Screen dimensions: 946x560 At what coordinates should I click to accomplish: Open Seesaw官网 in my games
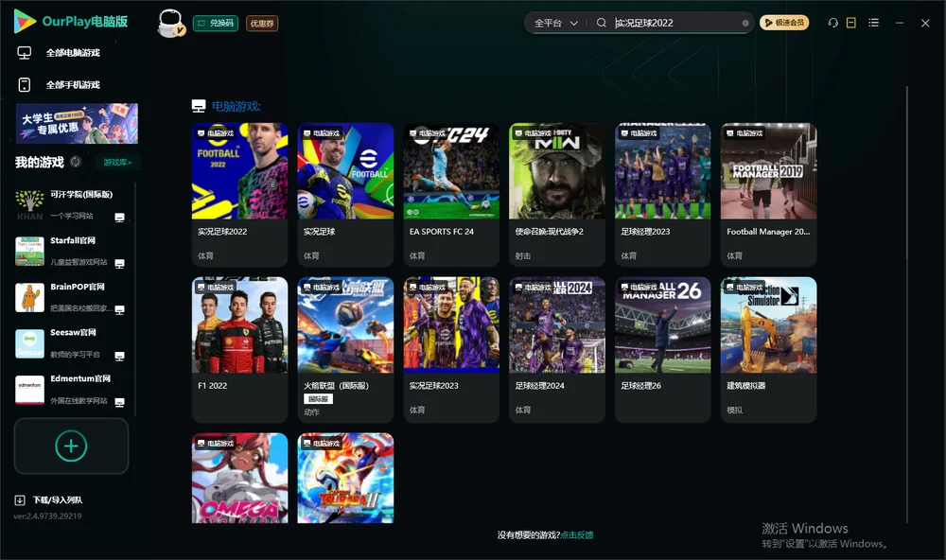pyautogui.click(x=71, y=343)
